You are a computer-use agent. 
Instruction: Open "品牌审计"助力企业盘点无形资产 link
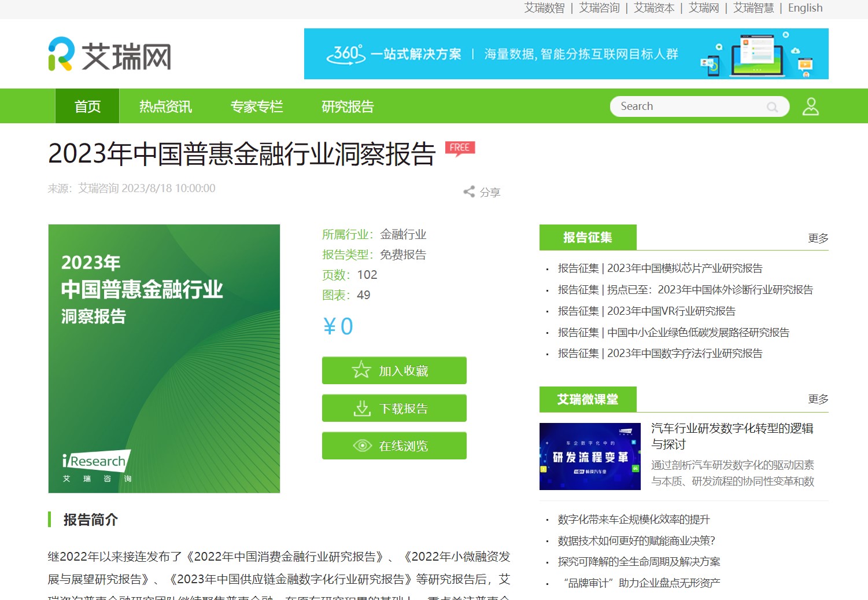[641, 583]
